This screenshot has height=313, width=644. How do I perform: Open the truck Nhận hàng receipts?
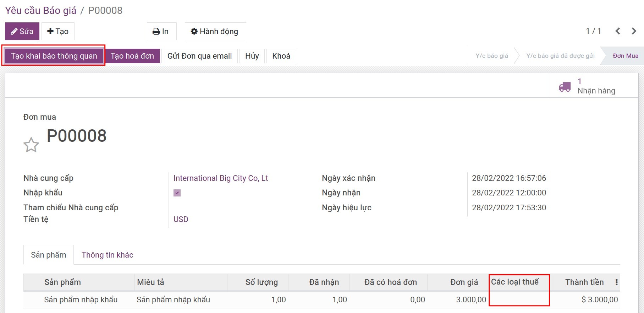tap(587, 86)
